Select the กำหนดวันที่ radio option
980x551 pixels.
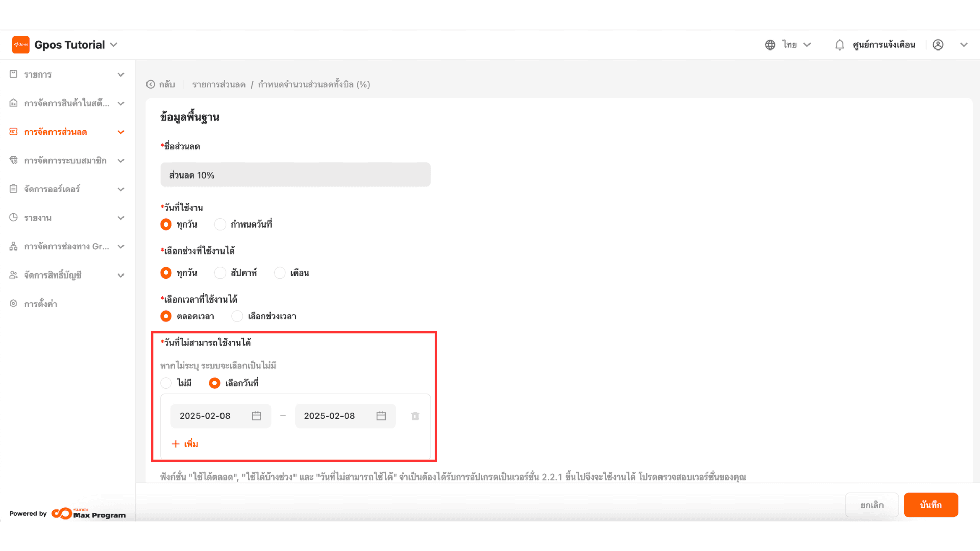tap(220, 224)
